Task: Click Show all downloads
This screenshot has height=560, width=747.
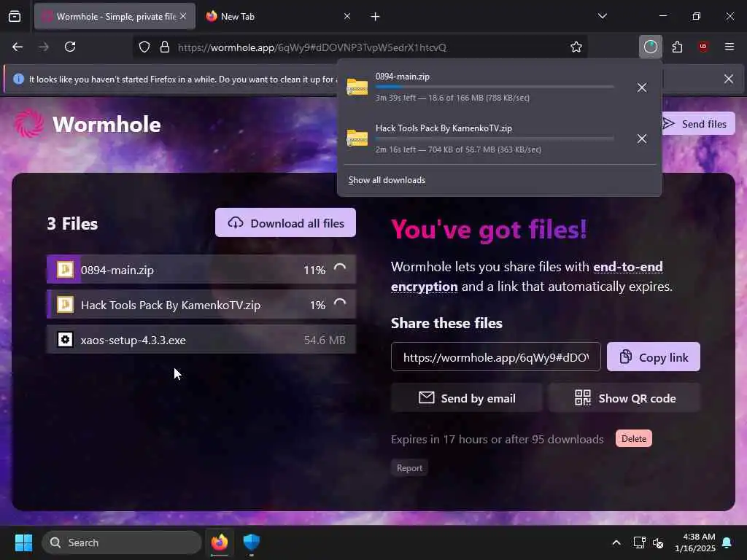Action: click(387, 180)
